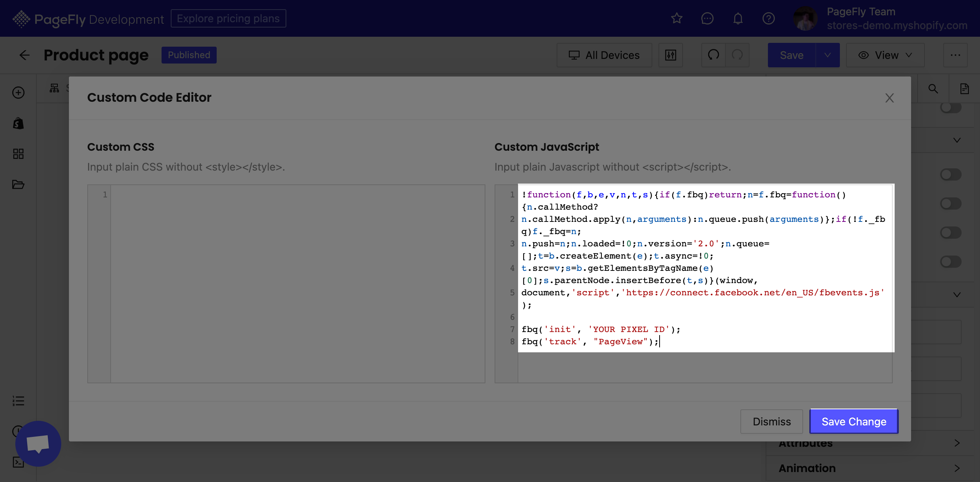The width and height of the screenshot is (980, 482).
Task: Click the Published status badge
Action: click(x=189, y=55)
